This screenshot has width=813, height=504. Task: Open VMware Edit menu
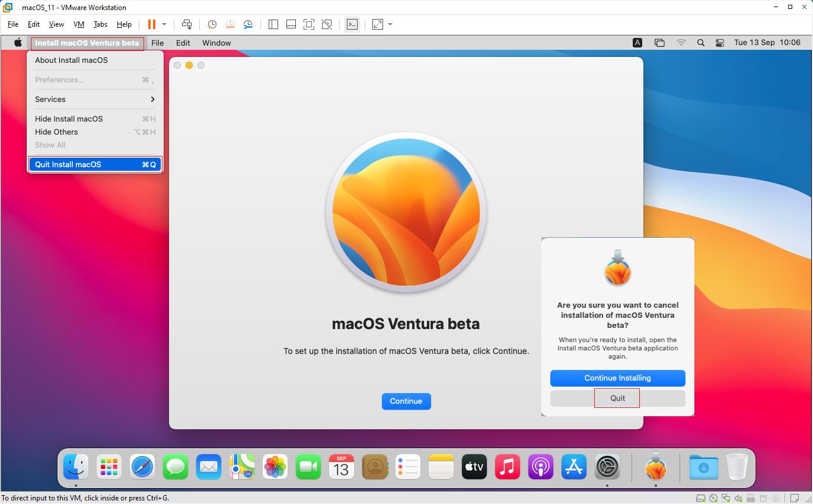(x=34, y=24)
